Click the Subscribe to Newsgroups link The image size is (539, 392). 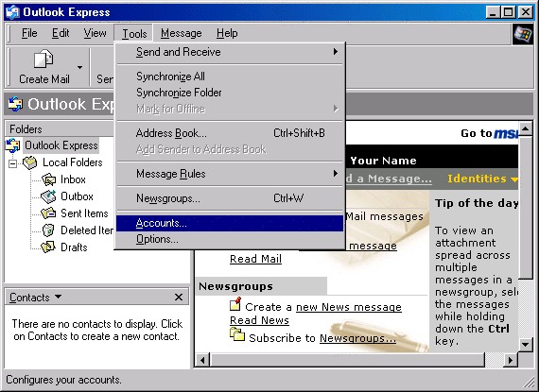point(357,338)
